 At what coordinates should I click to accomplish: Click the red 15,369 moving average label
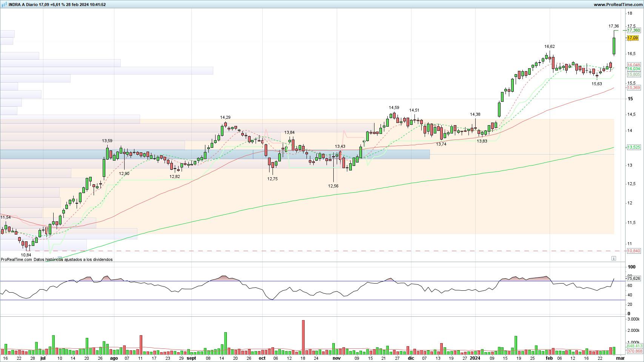634,87
